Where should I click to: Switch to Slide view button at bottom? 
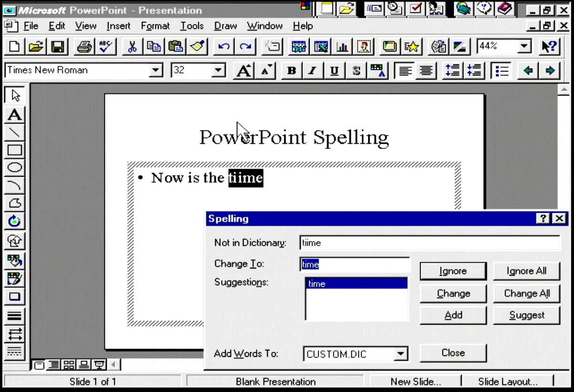(x=39, y=365)
